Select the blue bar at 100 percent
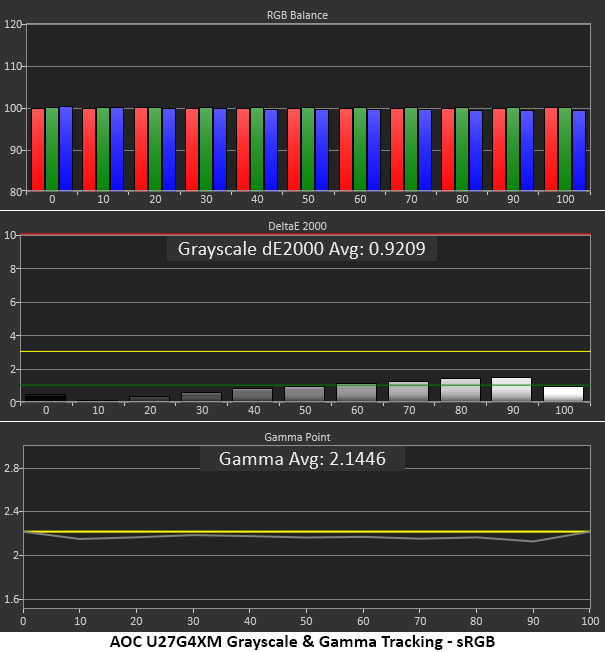Screen dimensions: 605x652 579,151
